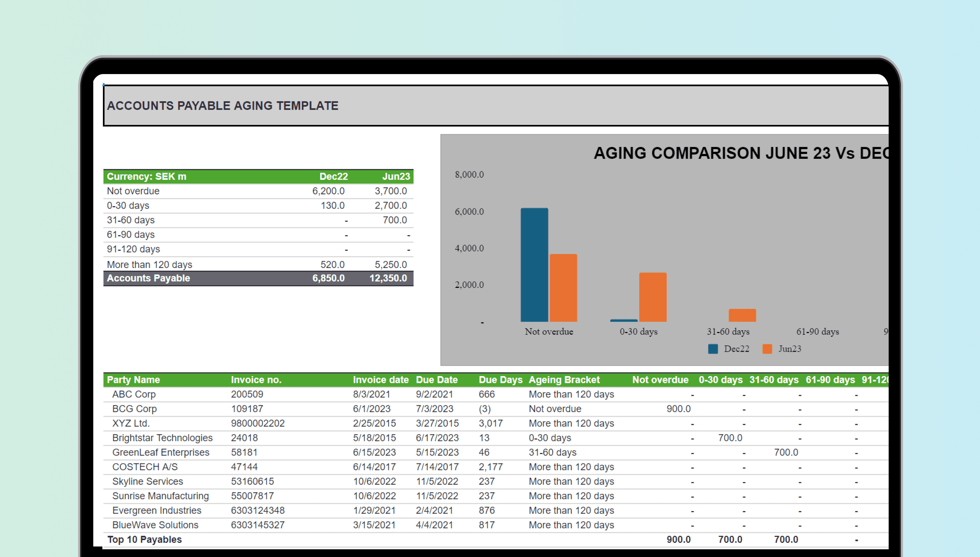
Task: Click the More than 120 days summary label
Action: point(149,264)
